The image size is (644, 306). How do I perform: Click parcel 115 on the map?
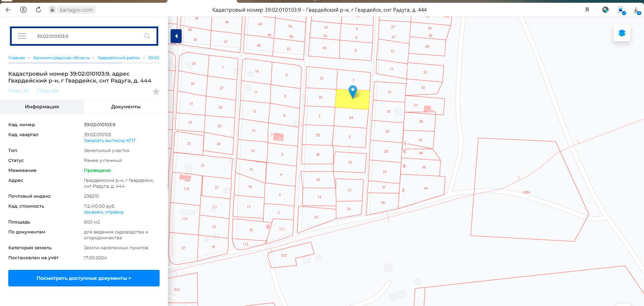186,189
